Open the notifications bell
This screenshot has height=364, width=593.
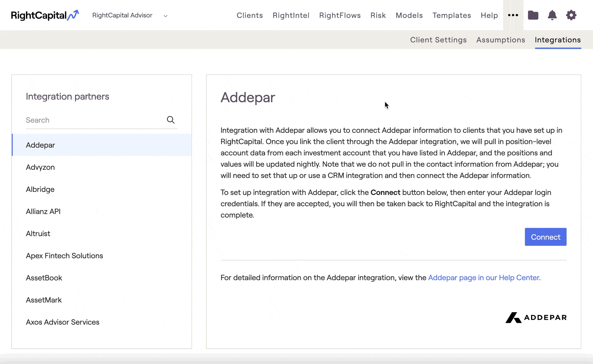[552, 15]
